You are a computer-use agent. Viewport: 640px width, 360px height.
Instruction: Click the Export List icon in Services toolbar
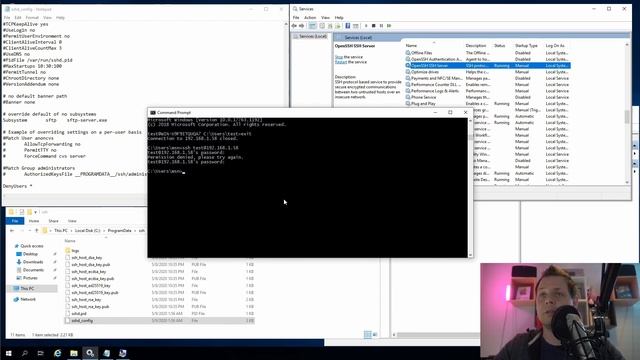[x=338, y=26]
